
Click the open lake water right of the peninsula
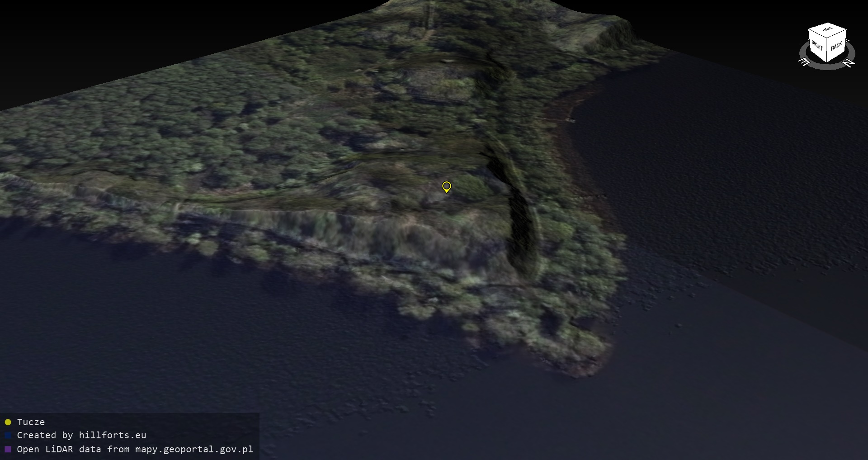tap(723, 204)
